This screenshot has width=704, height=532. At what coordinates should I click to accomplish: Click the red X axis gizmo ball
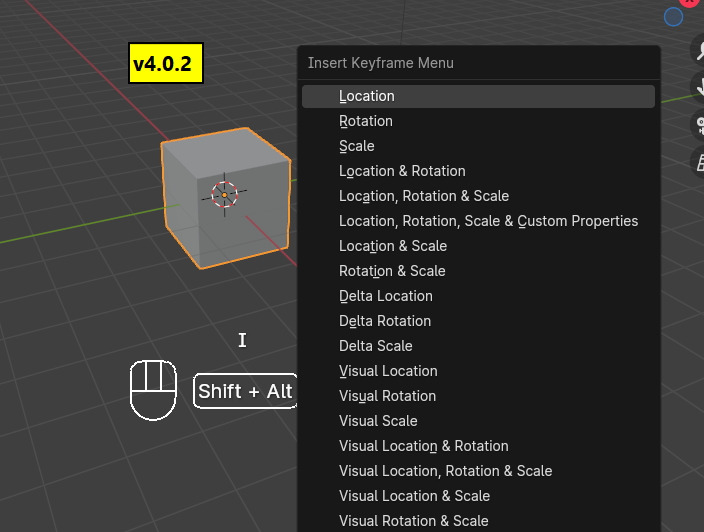689,2
